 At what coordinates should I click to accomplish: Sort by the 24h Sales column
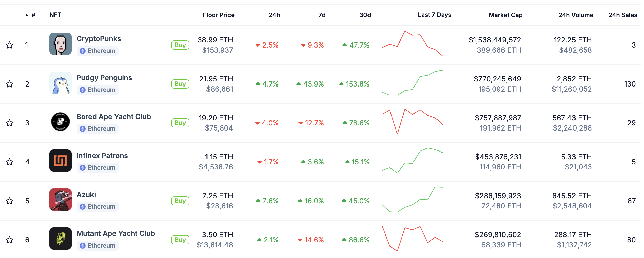(x=623, y=15)
